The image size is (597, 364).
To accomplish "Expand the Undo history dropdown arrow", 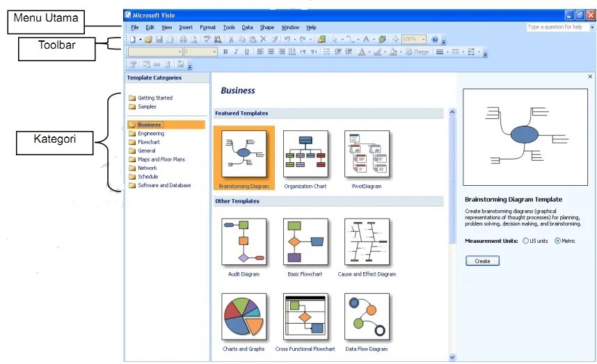I will pos(295,39).
